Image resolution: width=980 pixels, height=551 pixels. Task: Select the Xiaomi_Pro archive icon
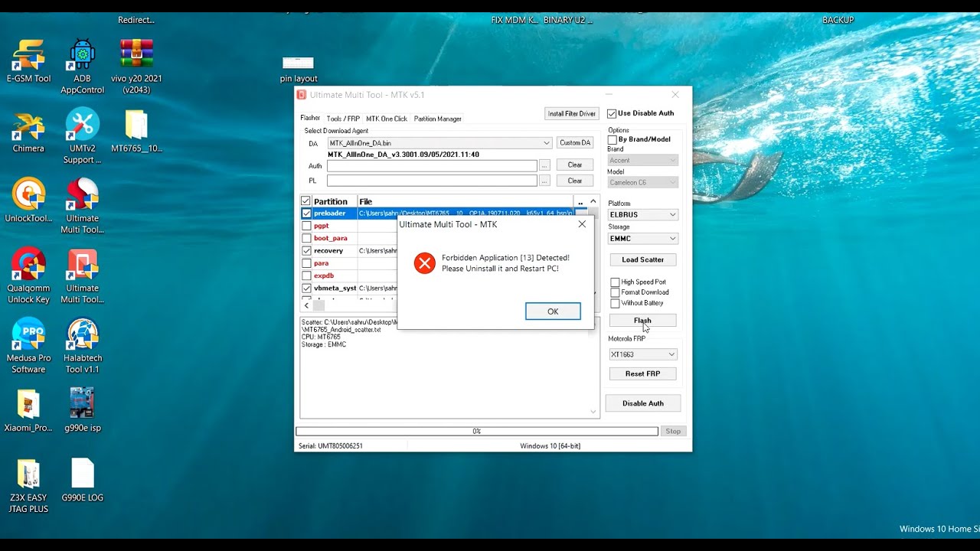pos(28,411)
